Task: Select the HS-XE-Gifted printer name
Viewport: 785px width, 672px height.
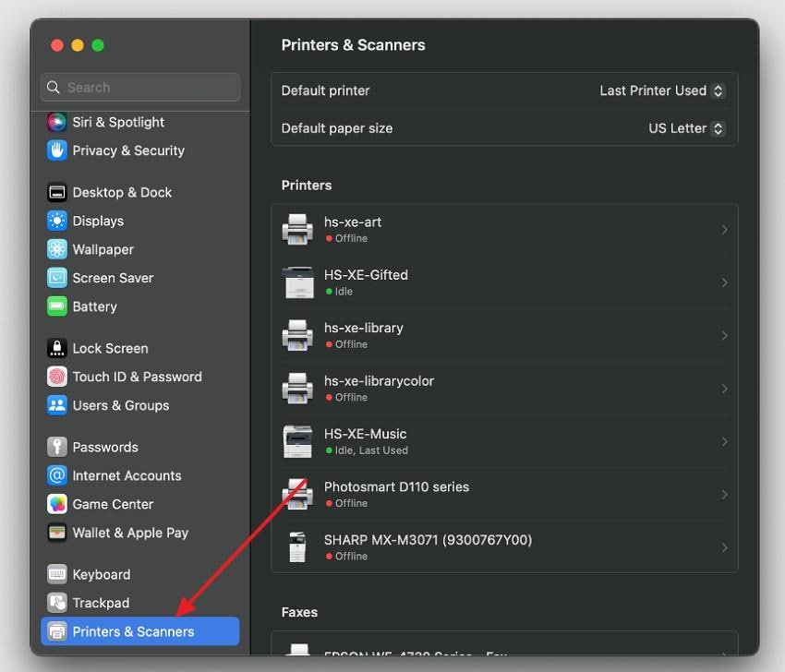Action: (366, 275)
